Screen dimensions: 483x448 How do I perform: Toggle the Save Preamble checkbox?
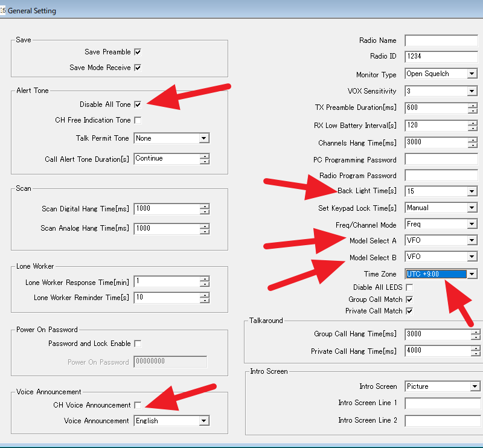138,53
